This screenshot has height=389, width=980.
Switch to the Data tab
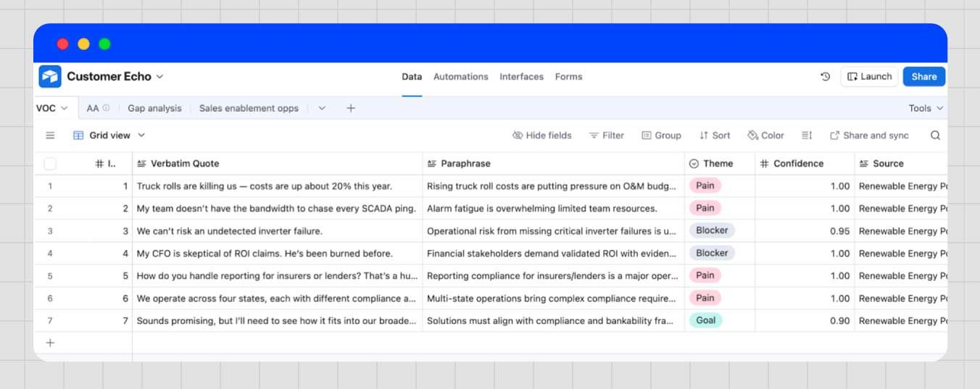[412, 76]
